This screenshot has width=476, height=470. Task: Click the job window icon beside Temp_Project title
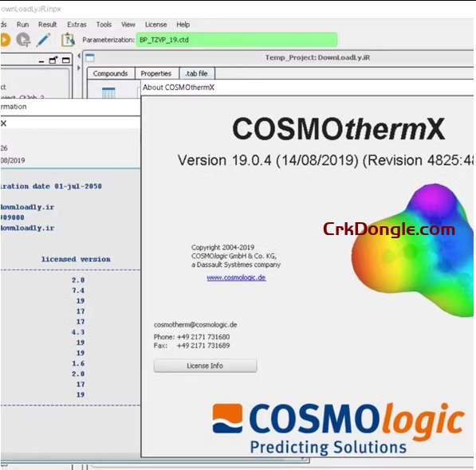coord(90,57)
